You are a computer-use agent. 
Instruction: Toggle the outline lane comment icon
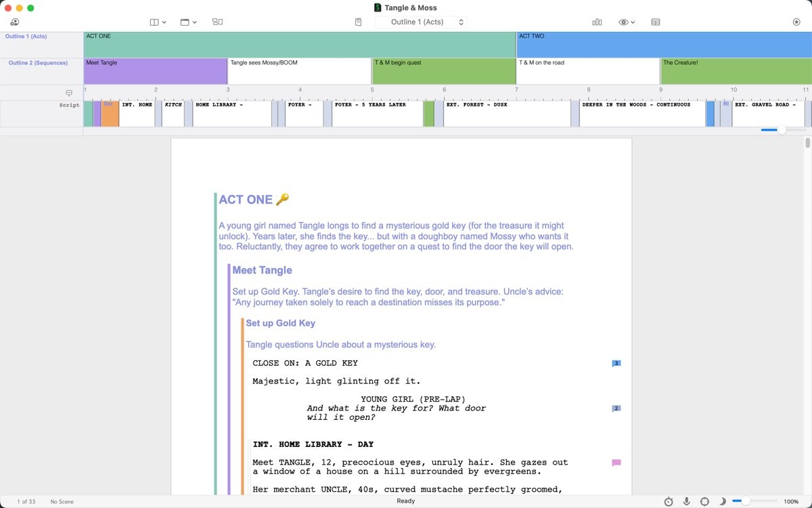click(x=69, y=93)
